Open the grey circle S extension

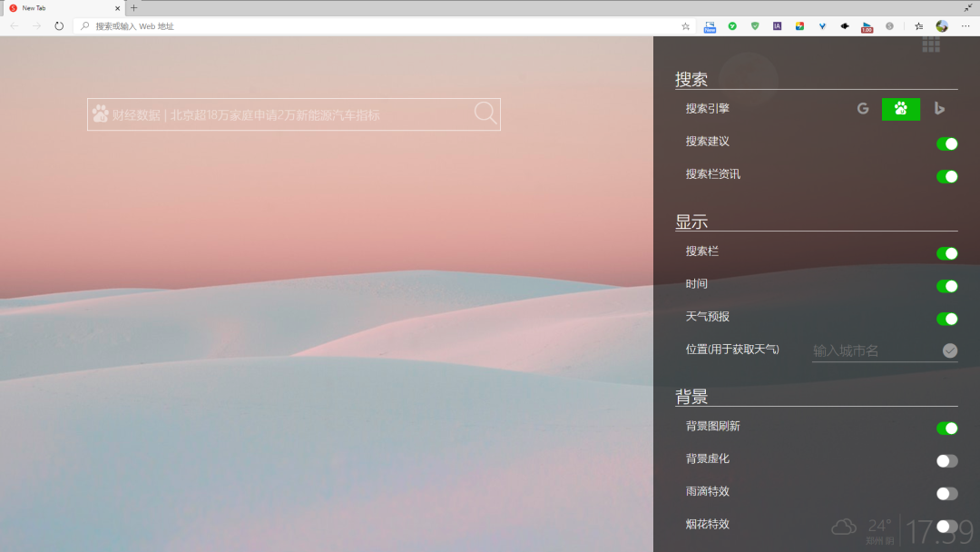889,26
